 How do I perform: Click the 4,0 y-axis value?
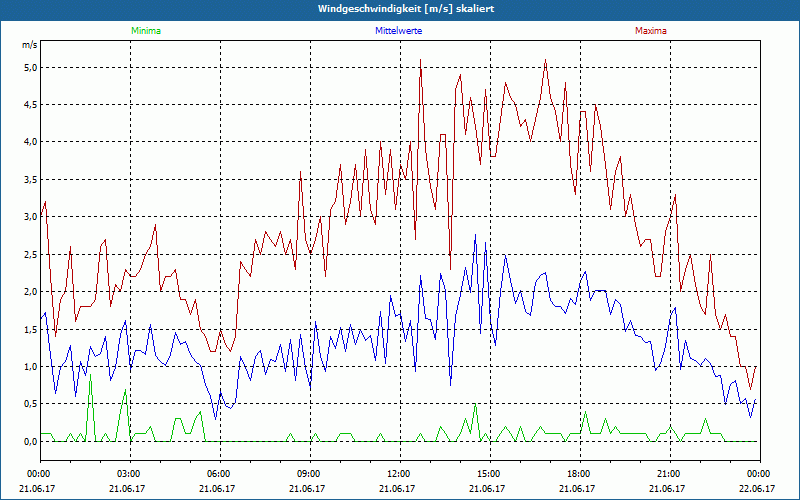[32, 142]
